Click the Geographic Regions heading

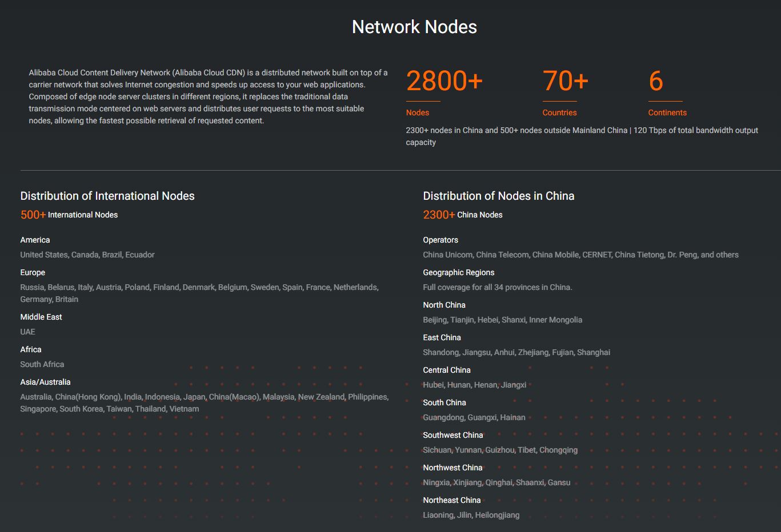[459, 272]
